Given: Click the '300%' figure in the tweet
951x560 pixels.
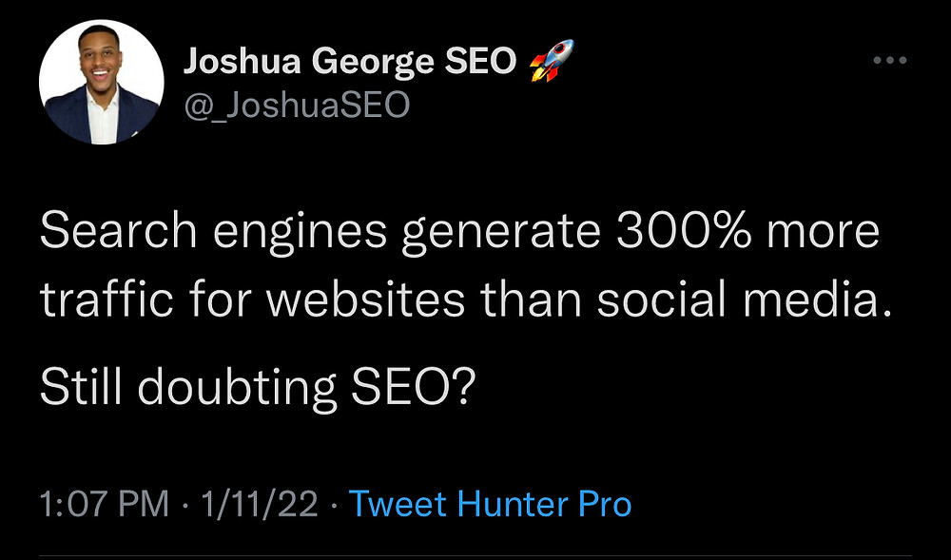Looking at the screenshot, I should point(685,232).
